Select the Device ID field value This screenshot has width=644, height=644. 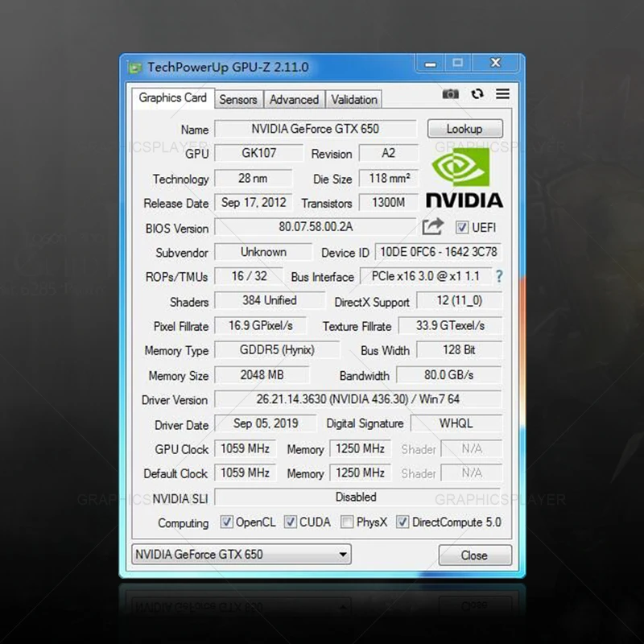point(437,252)
